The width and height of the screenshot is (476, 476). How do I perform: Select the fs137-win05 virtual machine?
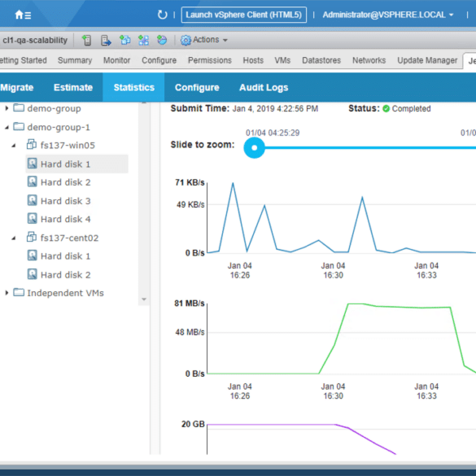[x=68, y=146]
